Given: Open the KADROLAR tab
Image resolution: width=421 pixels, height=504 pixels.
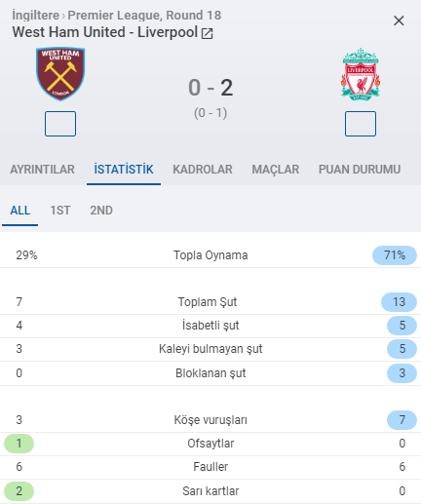Looking at the screenshot, I should [203, 170].
